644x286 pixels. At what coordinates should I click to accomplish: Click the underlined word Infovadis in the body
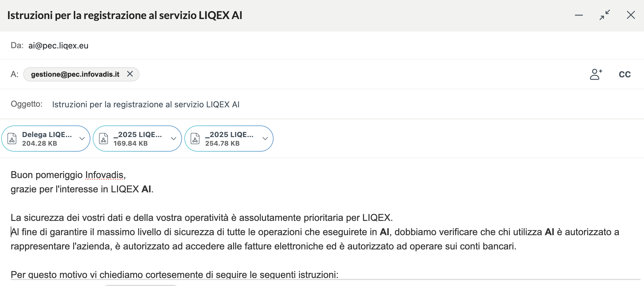tap(104, 175)
